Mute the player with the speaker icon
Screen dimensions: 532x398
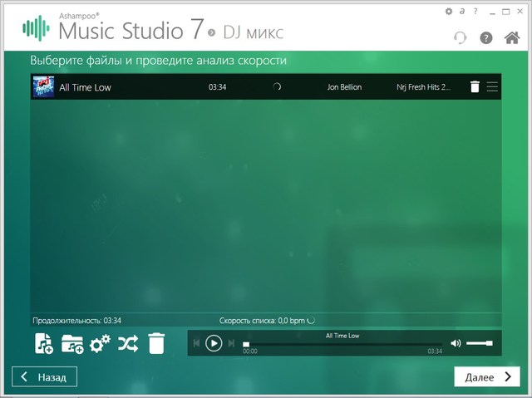(456, 343)
